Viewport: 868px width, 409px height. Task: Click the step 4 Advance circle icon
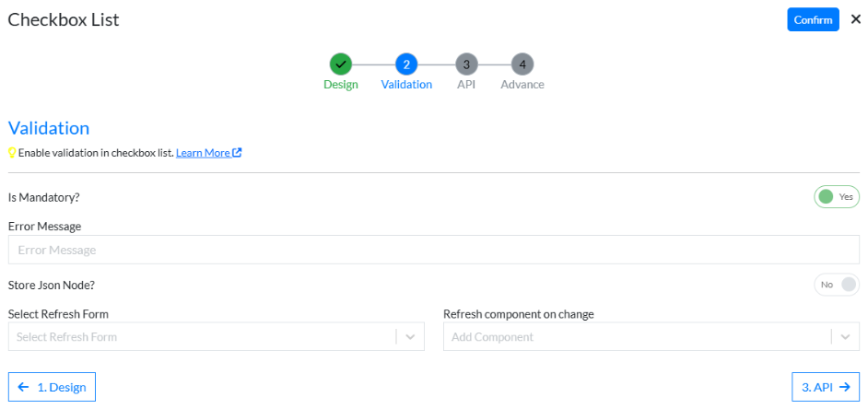[522, 64]
